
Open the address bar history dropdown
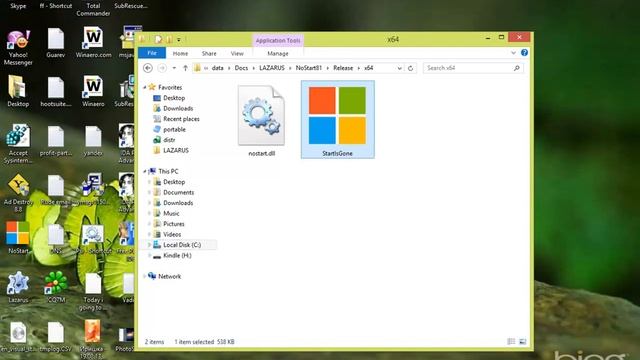[399, 68]
